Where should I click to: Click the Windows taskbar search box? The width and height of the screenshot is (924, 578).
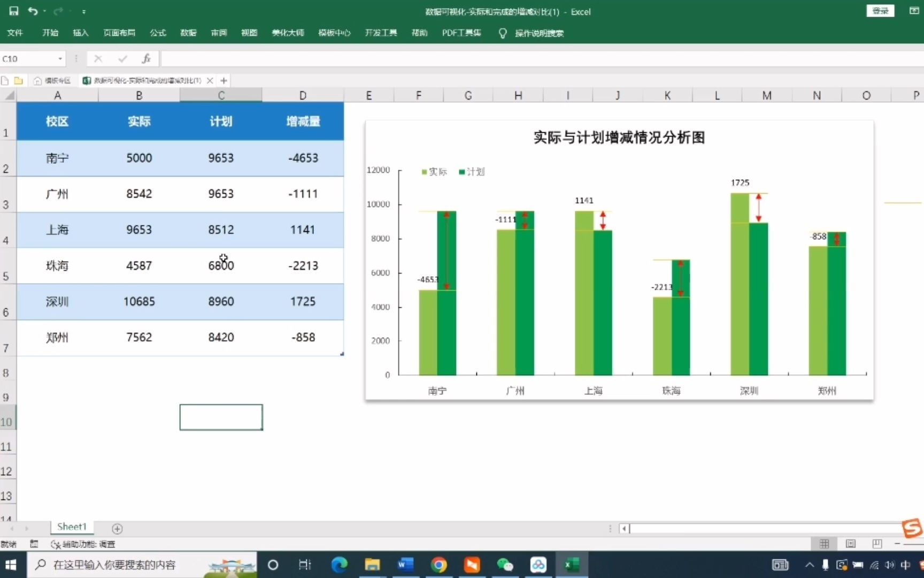coord(142,565)
